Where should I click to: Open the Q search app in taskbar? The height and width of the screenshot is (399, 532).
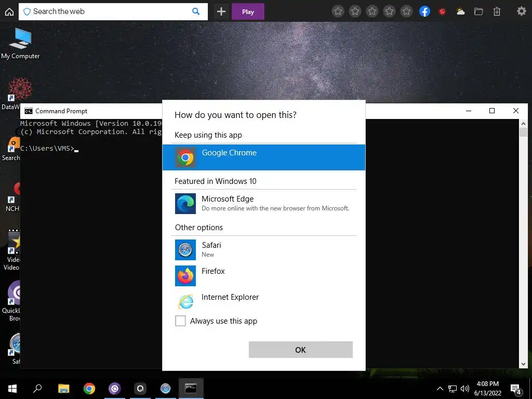point(140,389)
